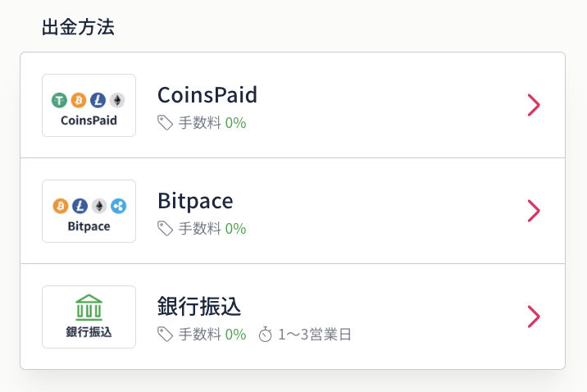
Task: Click the CoinsPaid logo thumbnail box
Action: tap(89, 105)
